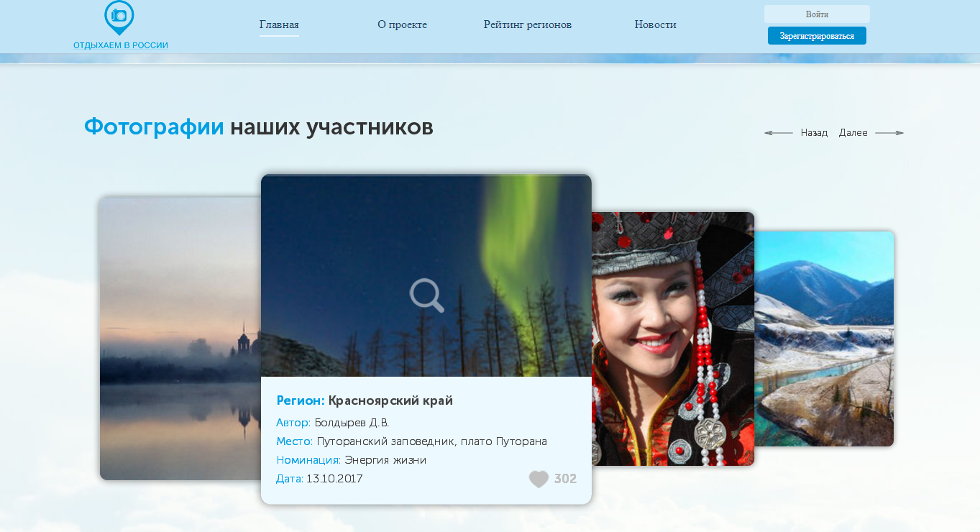
Task: Like the photo with heart icon
Action: (x=539, y=479)
